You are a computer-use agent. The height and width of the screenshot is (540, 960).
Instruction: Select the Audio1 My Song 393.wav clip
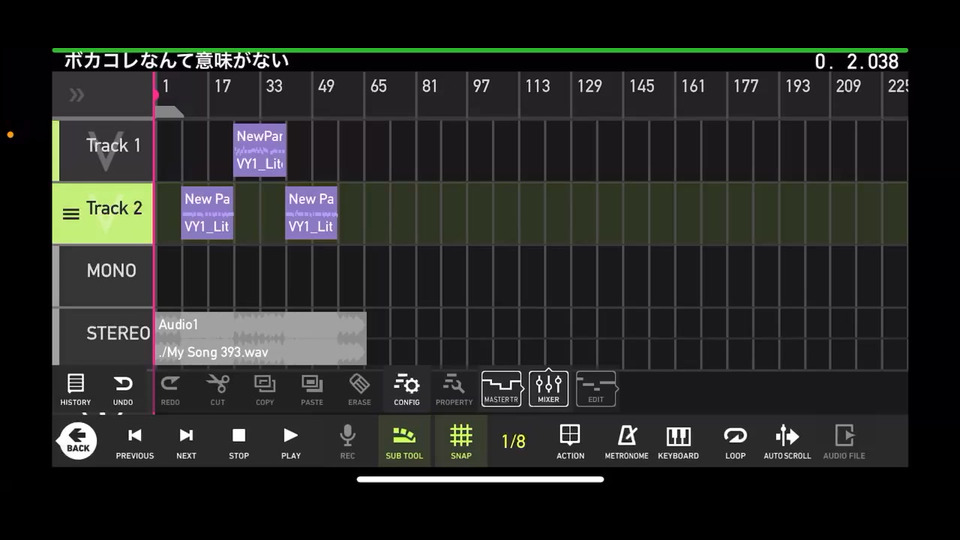pyautogui.click(x=261, y=338)
